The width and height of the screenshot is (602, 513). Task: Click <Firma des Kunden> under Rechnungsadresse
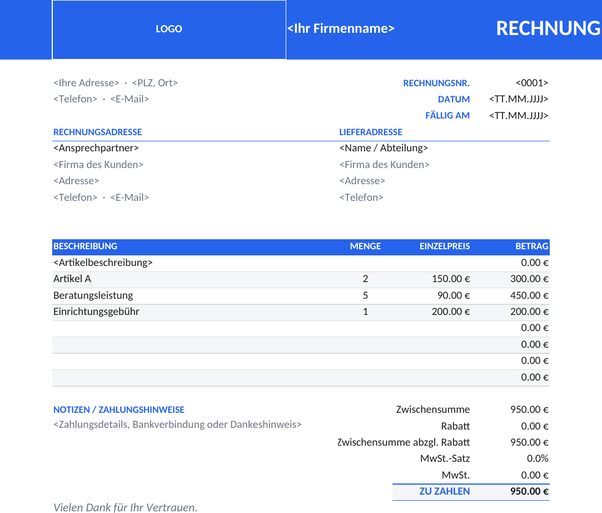[98, 165]
